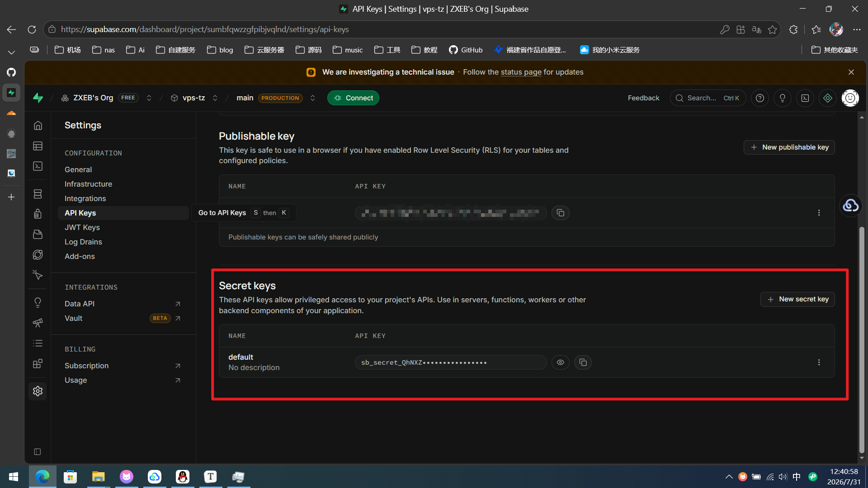Open the Project Settings gear icon
Screen dimensions: 868x488
(38, 391)
